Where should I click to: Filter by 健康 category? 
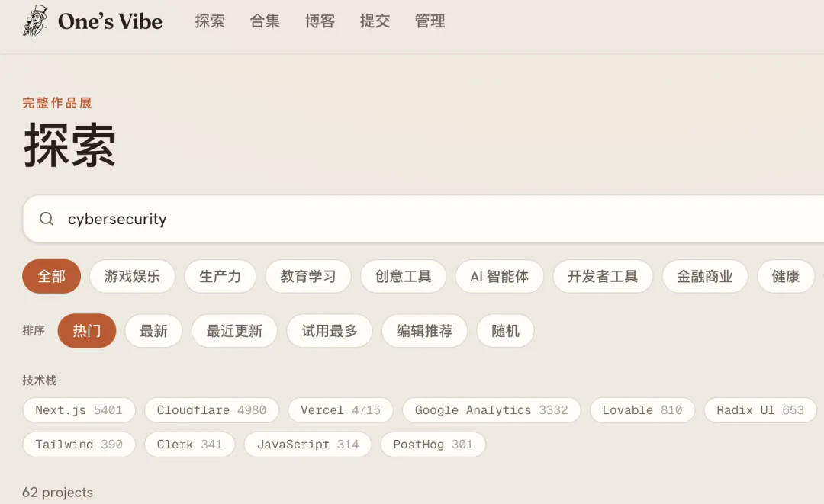point(786,276)
